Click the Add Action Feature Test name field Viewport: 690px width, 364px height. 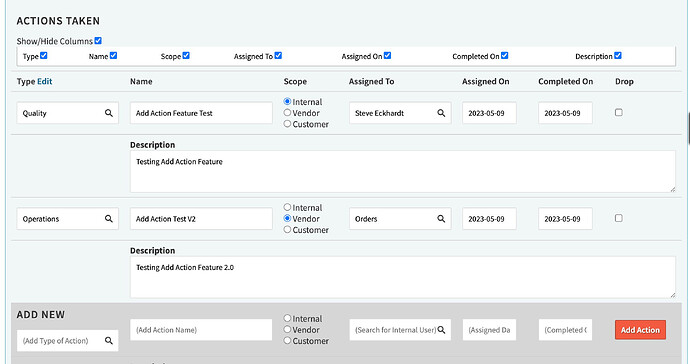(201, 113)
